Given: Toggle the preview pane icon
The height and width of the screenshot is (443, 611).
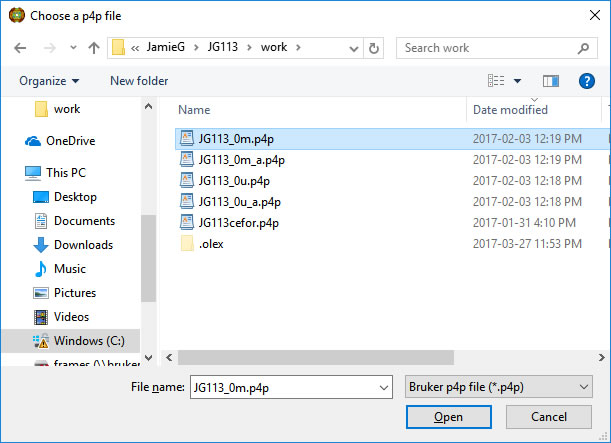Looking at the screenshot, I should (550, 81).
